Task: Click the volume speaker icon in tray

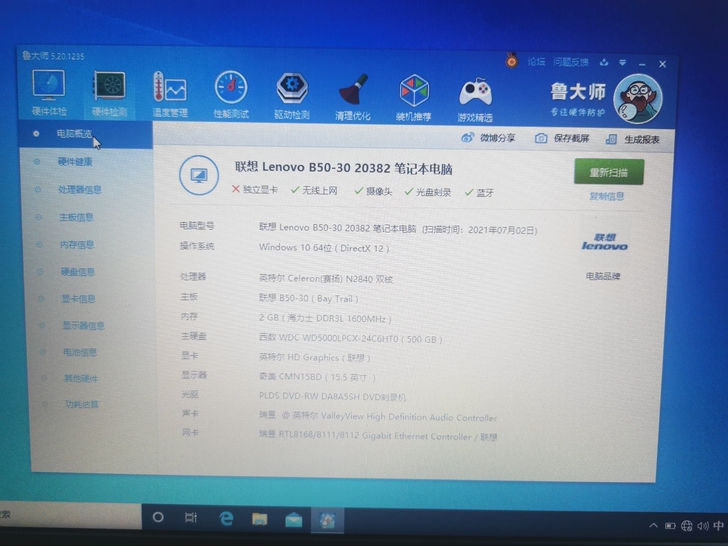Action: [x=703, y=526]
